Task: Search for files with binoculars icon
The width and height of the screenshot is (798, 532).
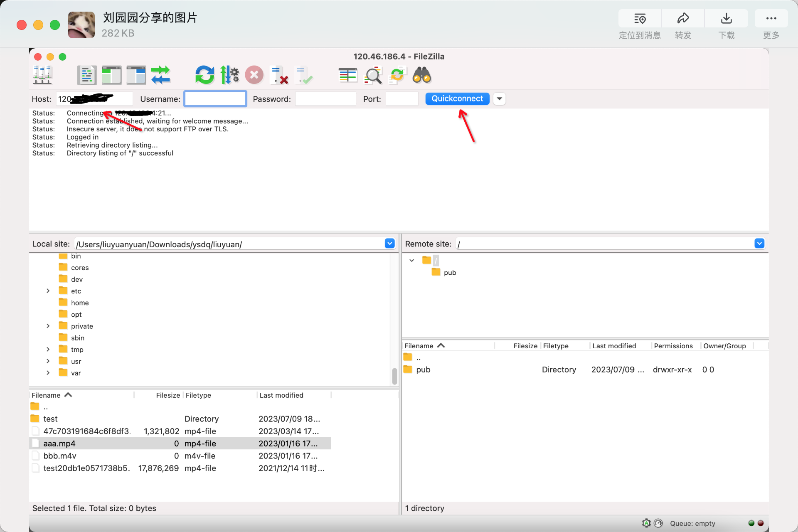Action: tap(422, 75)
